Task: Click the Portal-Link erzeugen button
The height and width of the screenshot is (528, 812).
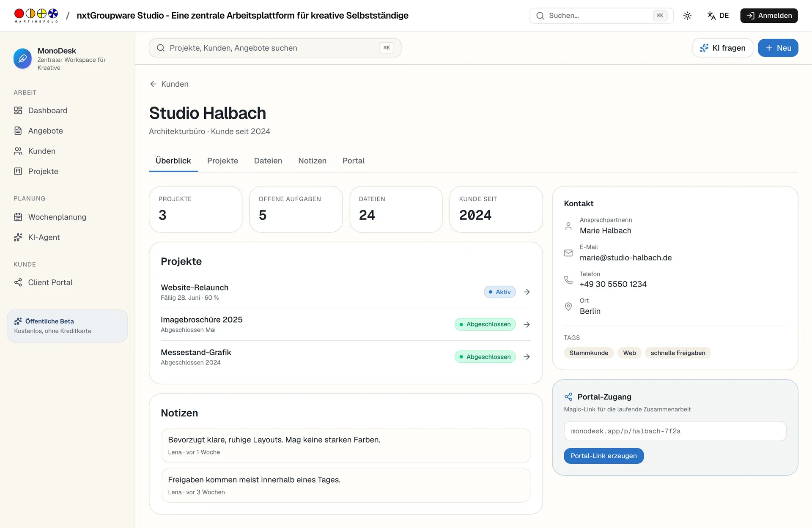Action: pos(604,456)
